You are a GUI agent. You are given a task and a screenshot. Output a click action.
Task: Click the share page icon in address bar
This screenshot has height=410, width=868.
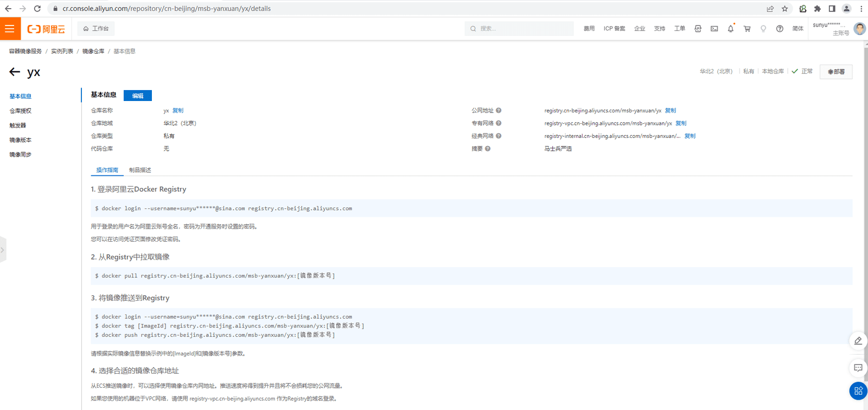click(770, 9)
